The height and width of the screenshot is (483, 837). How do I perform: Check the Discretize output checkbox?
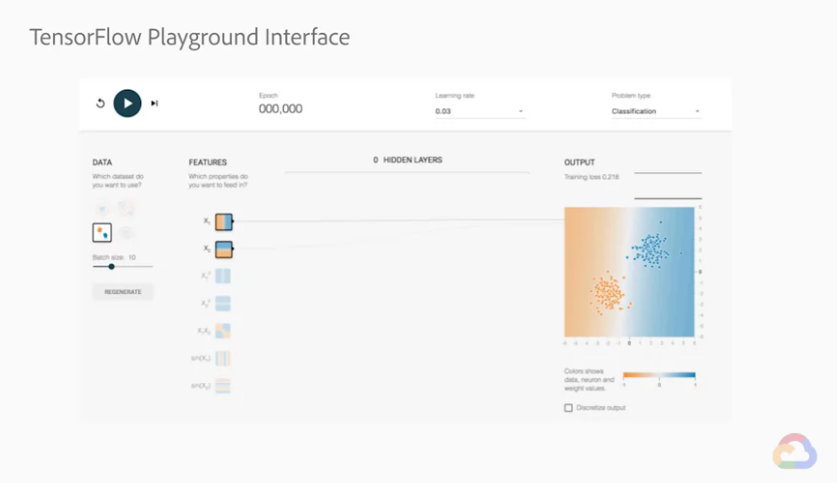pos(568,408)
